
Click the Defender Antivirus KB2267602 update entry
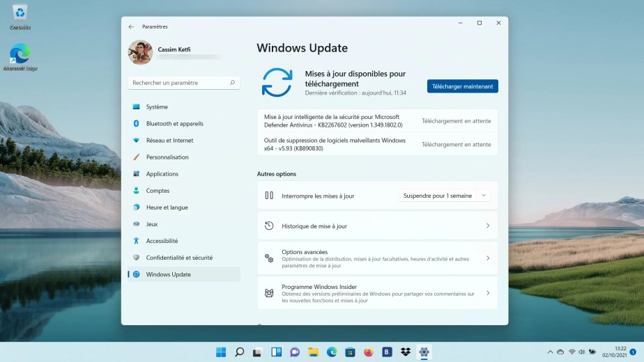tap(378, 121)
